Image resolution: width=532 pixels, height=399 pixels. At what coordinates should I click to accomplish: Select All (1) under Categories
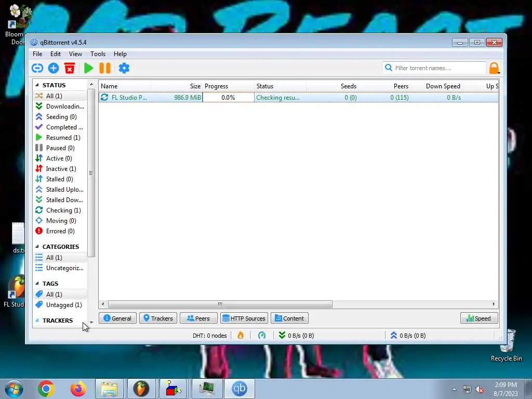coord(60,258)
